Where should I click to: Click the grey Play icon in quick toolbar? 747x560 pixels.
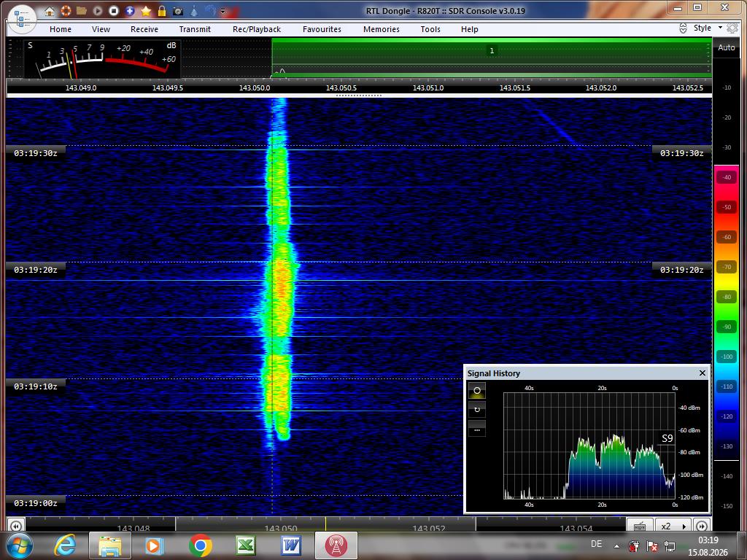(98, 10)
